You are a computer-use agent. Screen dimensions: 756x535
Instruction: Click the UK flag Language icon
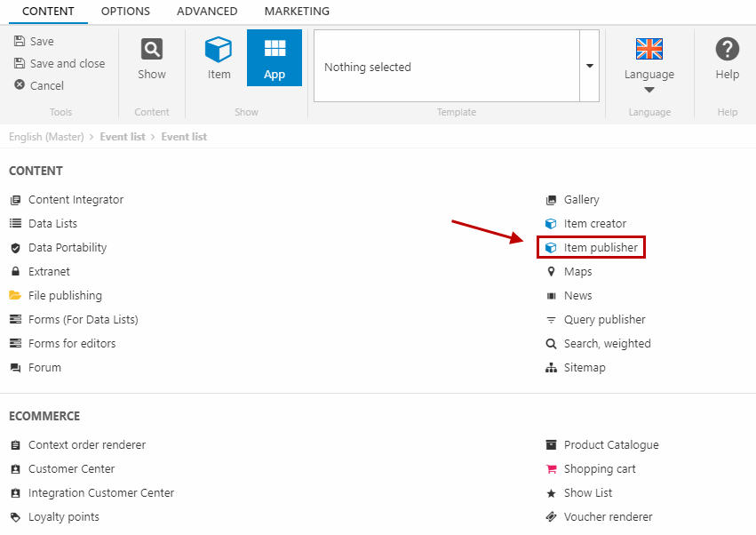649,49
